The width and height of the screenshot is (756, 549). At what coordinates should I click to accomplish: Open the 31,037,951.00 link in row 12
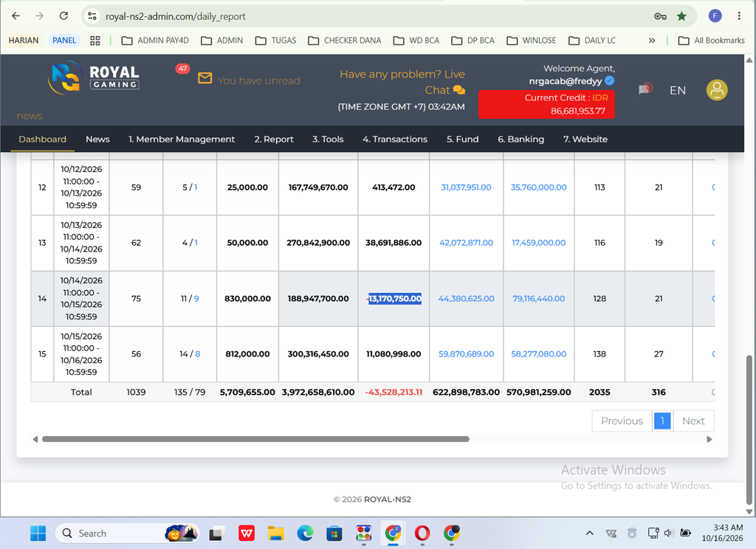coord(467,187)
